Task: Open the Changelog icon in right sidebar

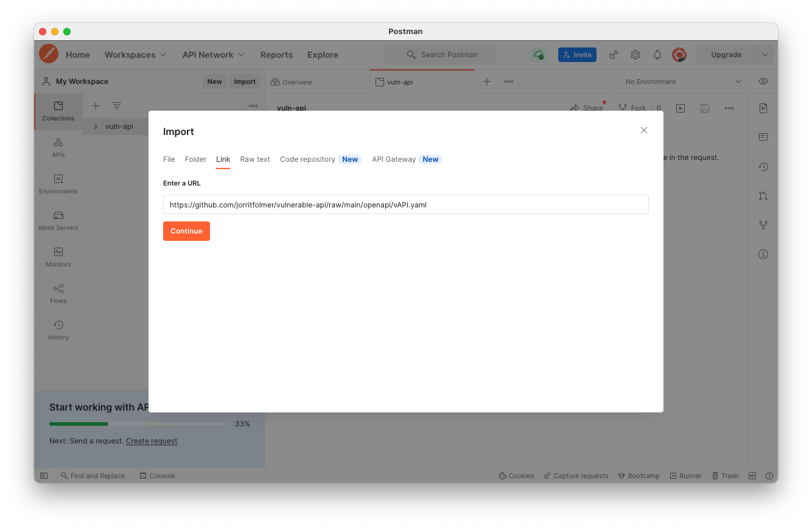Action: 763,167
